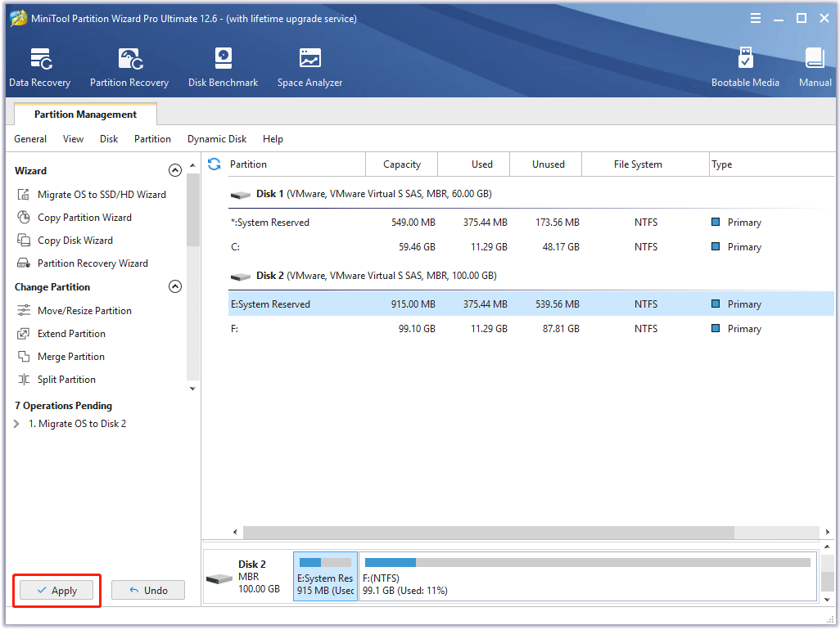
Task: Click the Merge Partition icon
Action: [24, 357]
